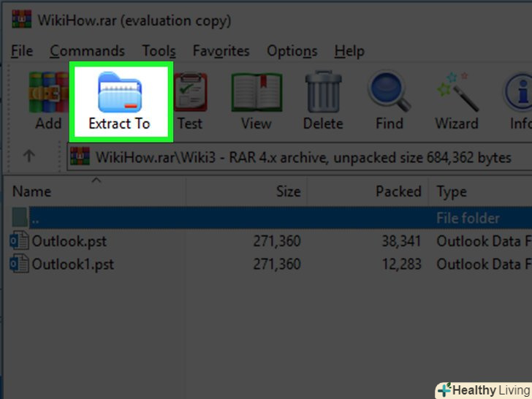This screenshot has width=532, height=399.
Task: Click the Add toolbar icon
Action: coord(48,92)
